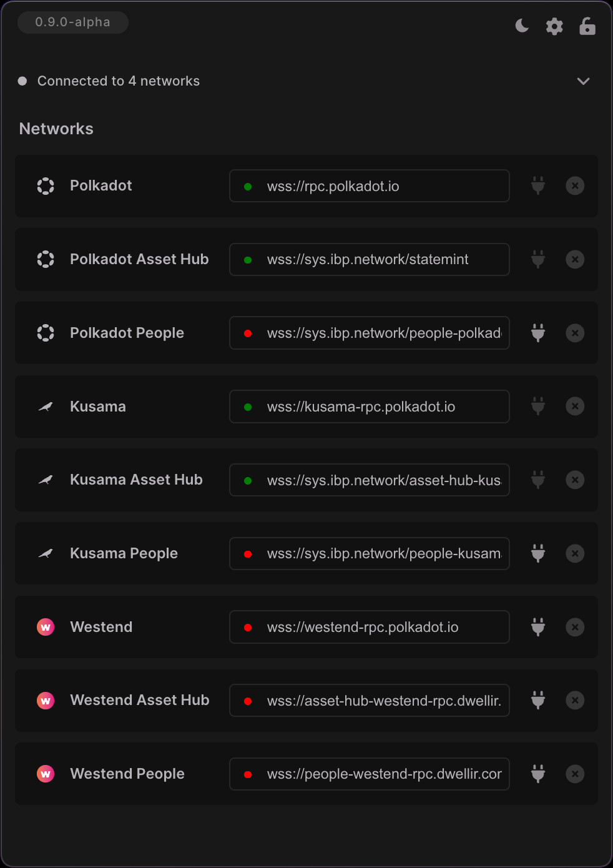The image size is (613, 868).
Task: Open the wss://westend-rpc.polkadot.io endpoint field
Action: 370,627
